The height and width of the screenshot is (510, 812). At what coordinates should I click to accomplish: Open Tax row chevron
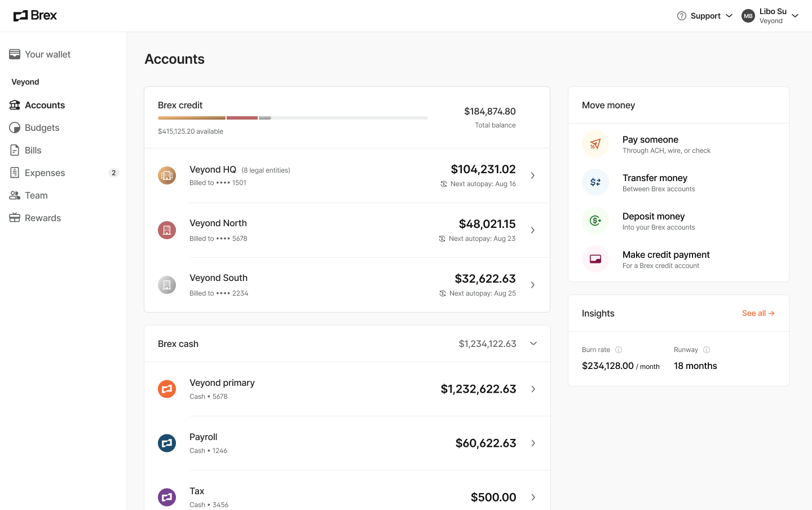533,498
